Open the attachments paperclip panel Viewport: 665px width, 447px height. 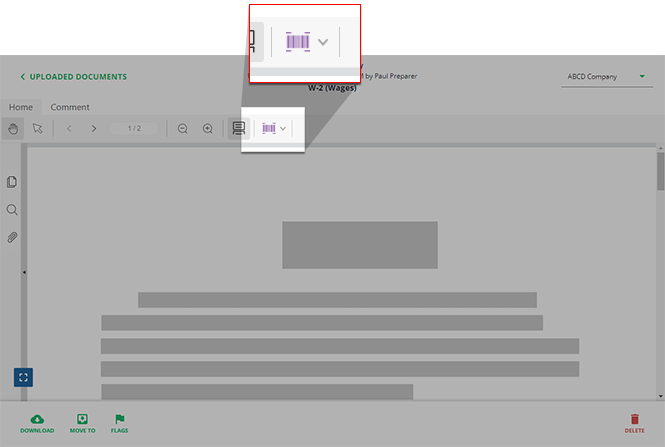point(12,237)
